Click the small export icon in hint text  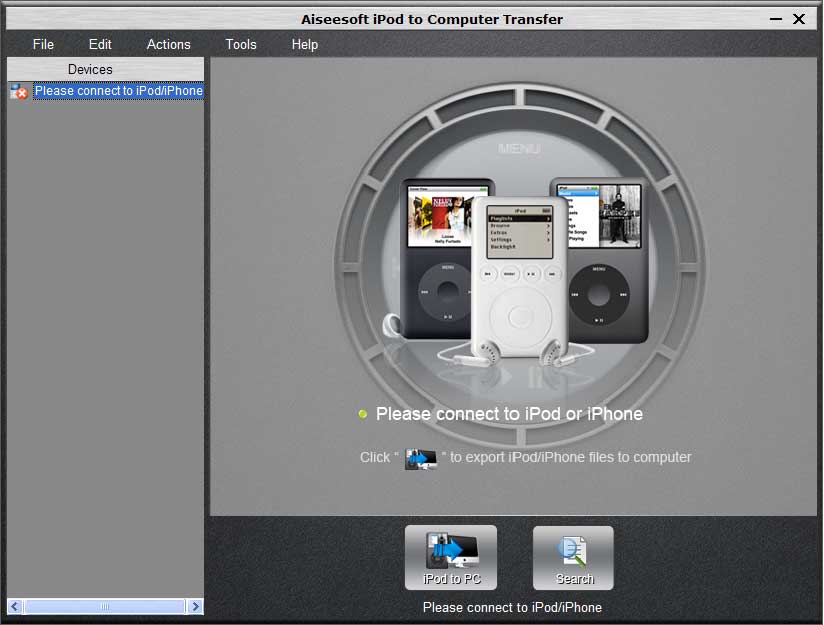point(426,458)
